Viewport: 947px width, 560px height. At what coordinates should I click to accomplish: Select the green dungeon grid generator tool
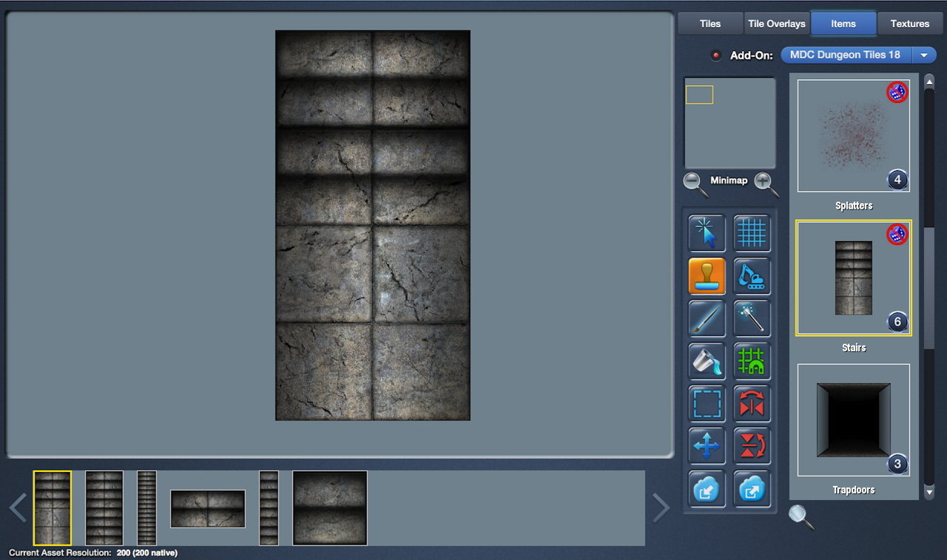[x=752, y=361]
